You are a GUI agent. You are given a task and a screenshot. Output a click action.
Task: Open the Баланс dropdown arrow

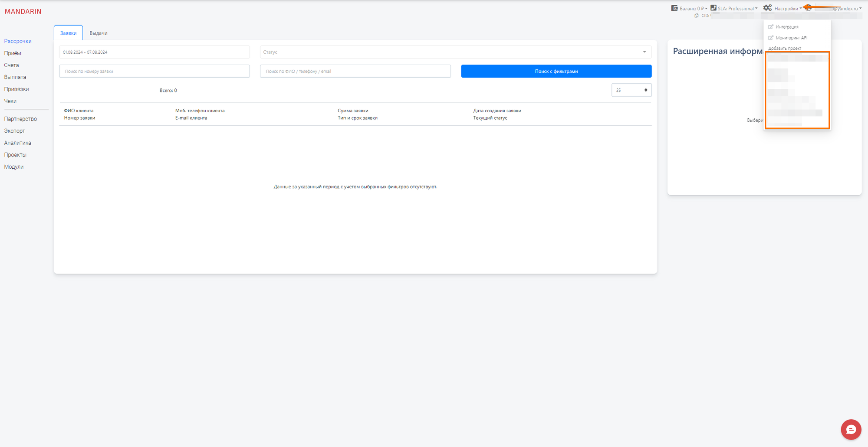(x=706, y=8)
